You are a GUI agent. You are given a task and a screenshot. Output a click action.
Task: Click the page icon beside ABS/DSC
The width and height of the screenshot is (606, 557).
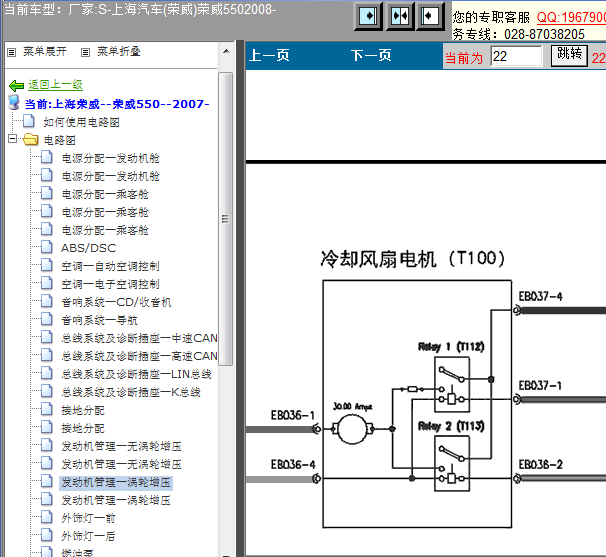pyautogui.click(x=47, y=248)
